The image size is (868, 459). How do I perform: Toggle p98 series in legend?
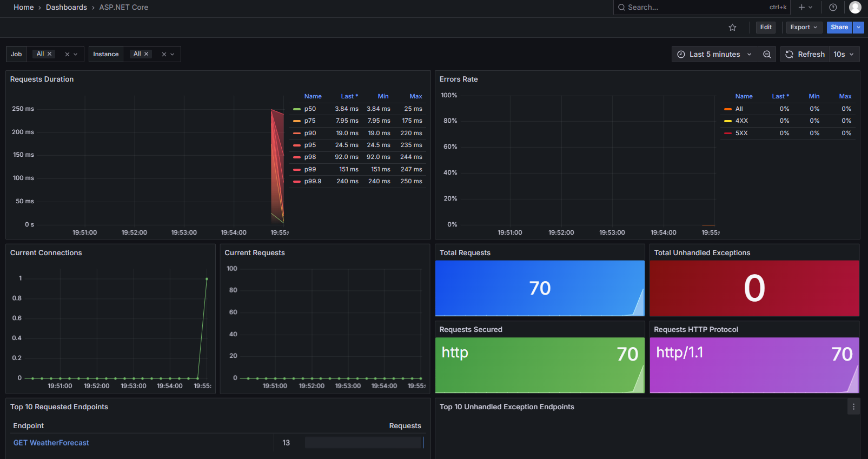[310, 157]
